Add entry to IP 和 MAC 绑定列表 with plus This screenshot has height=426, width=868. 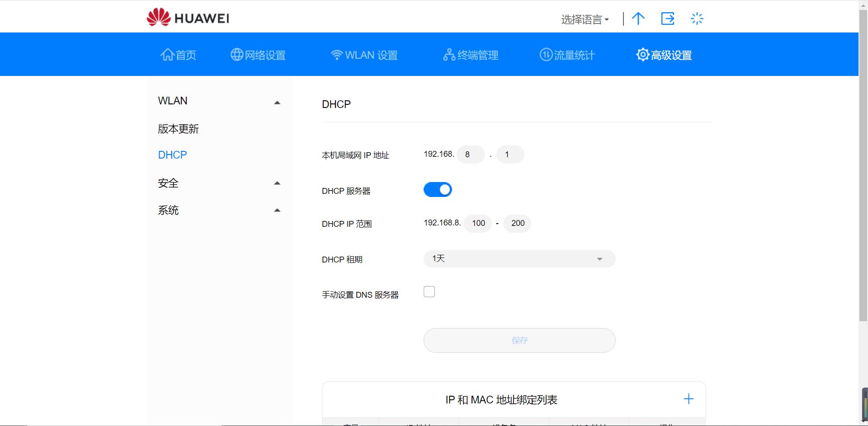[x=688, y=399]
